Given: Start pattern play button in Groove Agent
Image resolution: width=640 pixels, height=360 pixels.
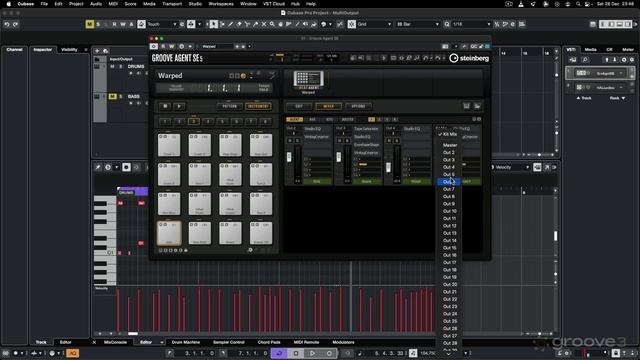Looking at the screenshot, I should [179, 106].
